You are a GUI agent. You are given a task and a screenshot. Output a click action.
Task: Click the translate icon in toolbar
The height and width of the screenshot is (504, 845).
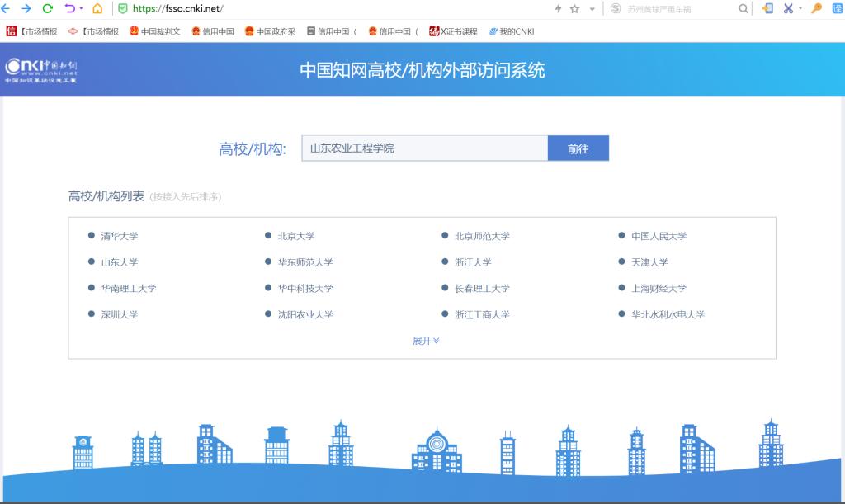point(837,8)
